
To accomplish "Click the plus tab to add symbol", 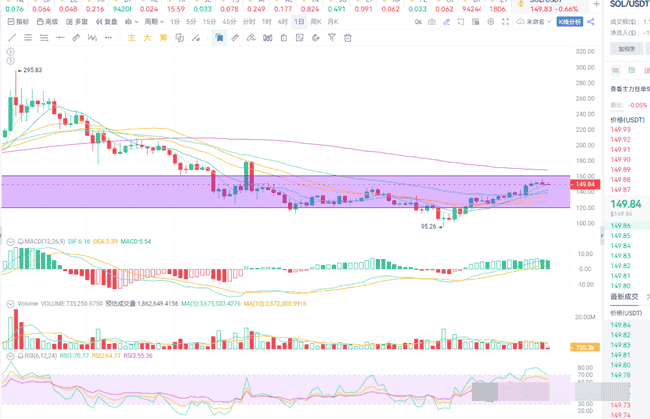I will pyautogui.click(x=596, y=5).
